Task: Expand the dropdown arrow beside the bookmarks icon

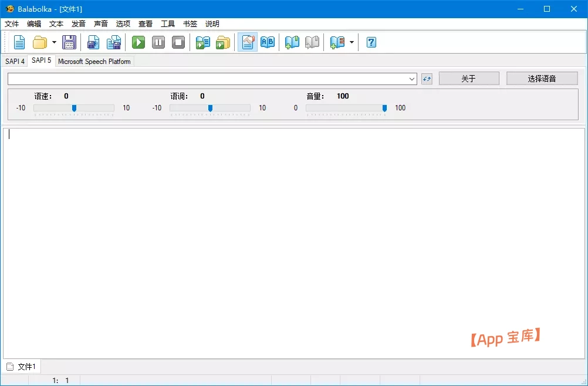Action: [352, 42]
